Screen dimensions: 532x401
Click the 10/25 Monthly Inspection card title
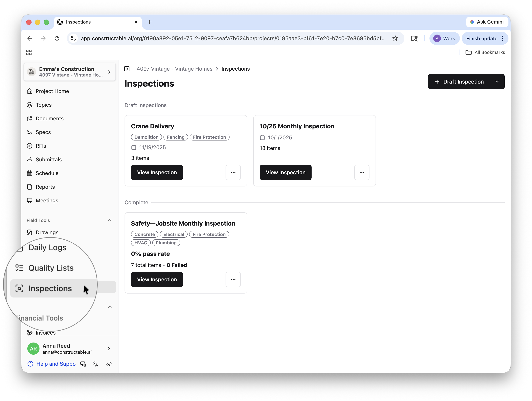click(x=297, y=126)
